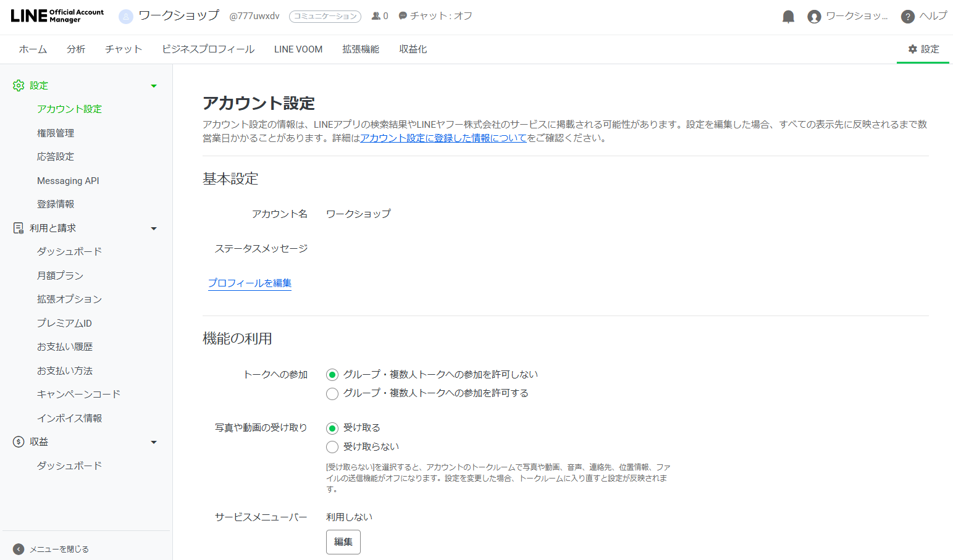953x560 pixels.
Task: Select グループ・複数人トークへの参加を許可する
Action: coord(332,393)
